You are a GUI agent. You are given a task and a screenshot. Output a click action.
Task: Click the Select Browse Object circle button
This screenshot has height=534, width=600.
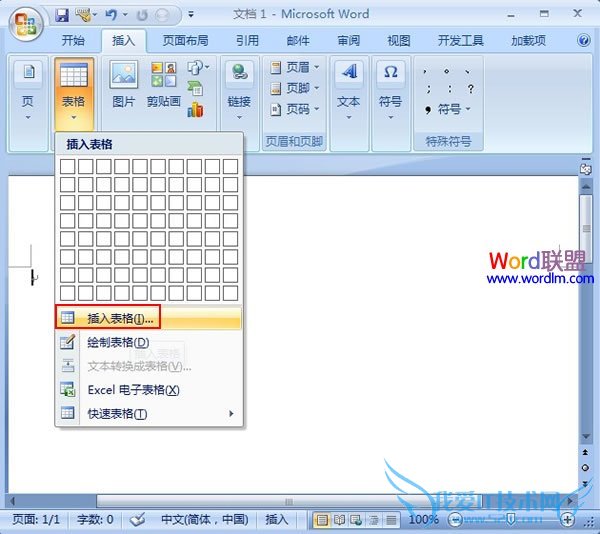pos(585,468)
